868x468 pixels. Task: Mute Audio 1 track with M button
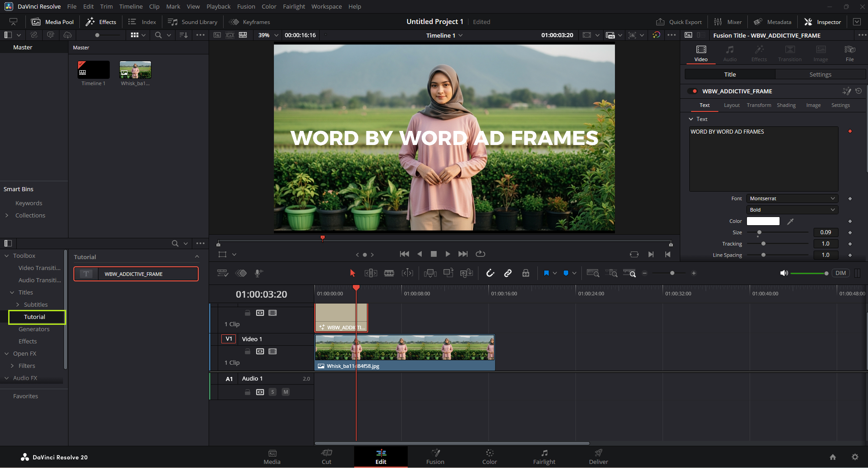coord(286,392)
